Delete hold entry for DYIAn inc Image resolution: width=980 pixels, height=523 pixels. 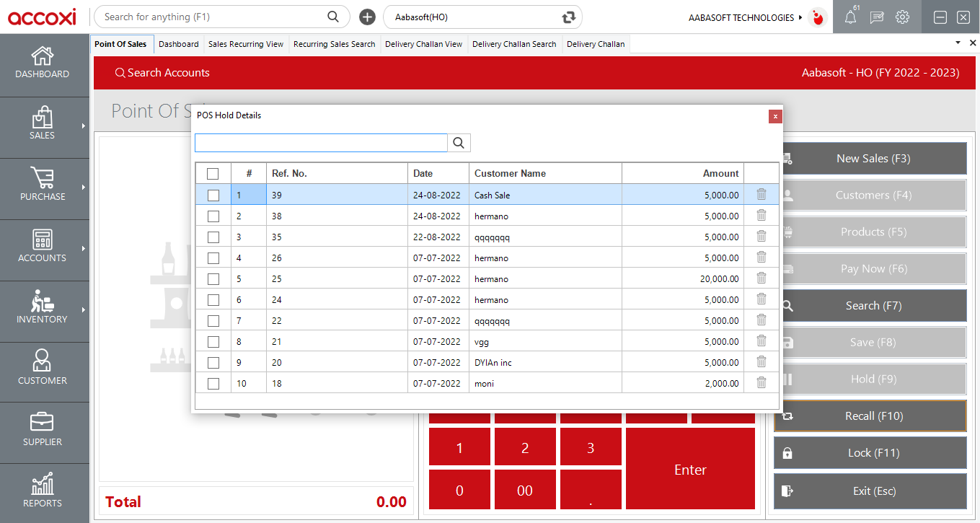761,361
